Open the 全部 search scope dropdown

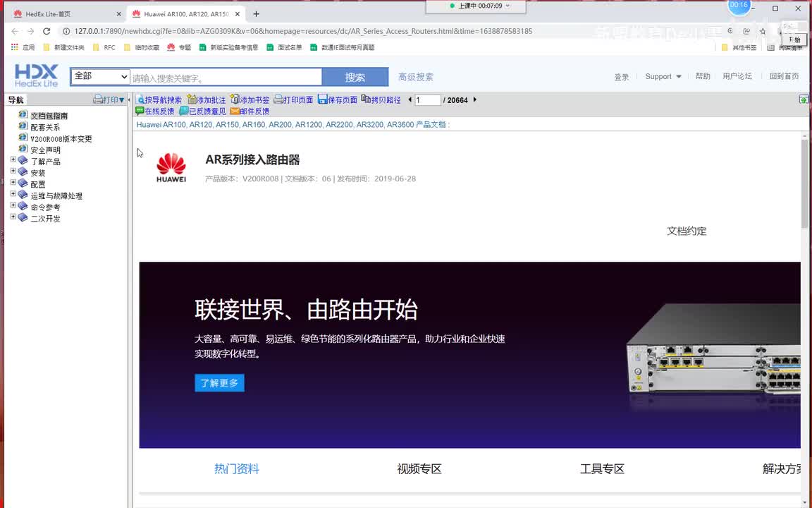coord(100,76)
